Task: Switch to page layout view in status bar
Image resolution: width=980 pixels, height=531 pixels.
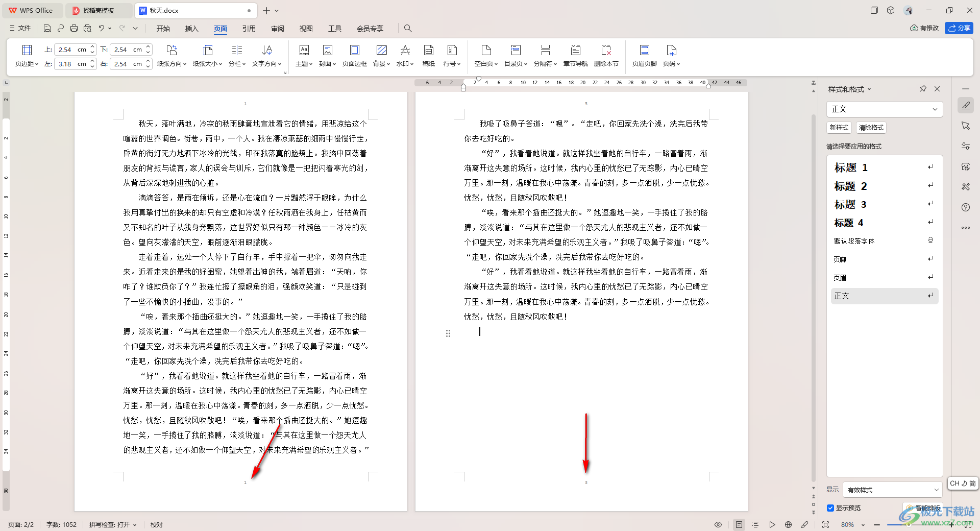Action: click(739, 524)
